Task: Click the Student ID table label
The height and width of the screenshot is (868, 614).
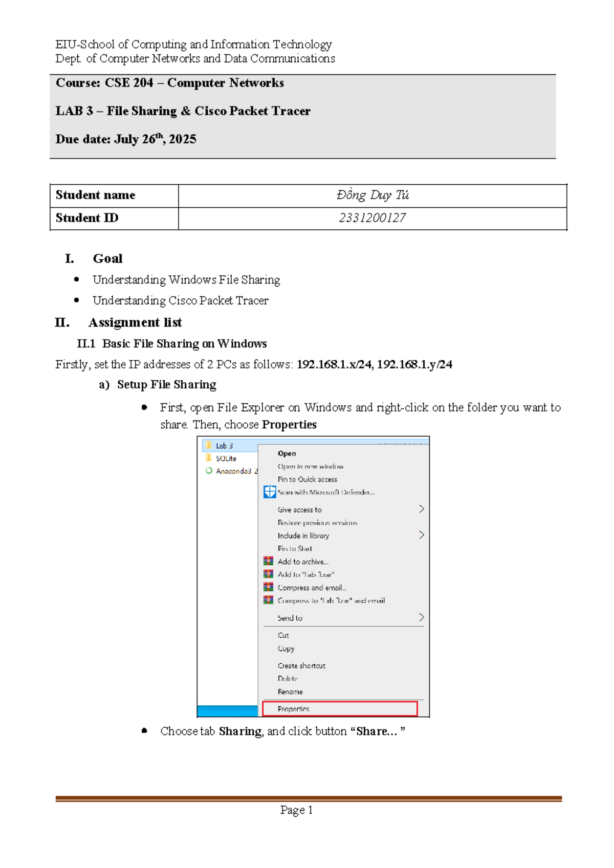Action: [87, 218]
